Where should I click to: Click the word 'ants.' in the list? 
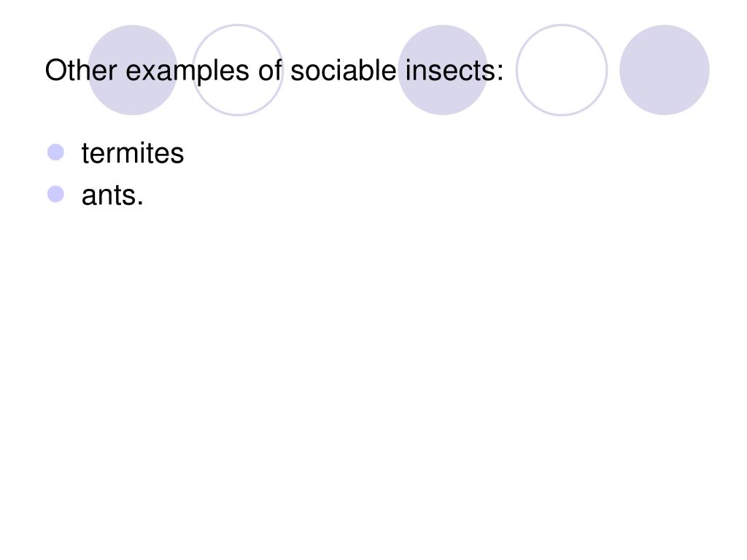pyautogui.click(x=112, y=195)
